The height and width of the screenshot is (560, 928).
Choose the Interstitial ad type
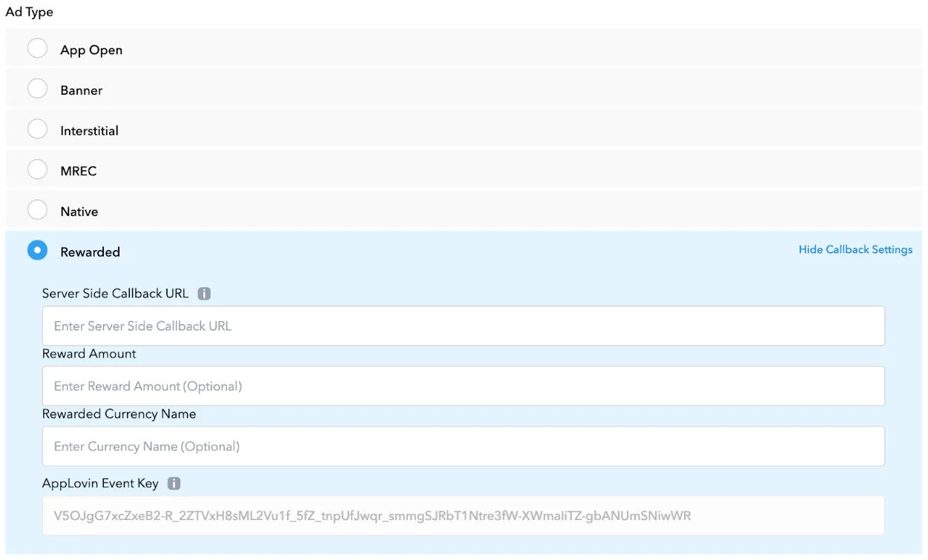[x=37, y=130]
